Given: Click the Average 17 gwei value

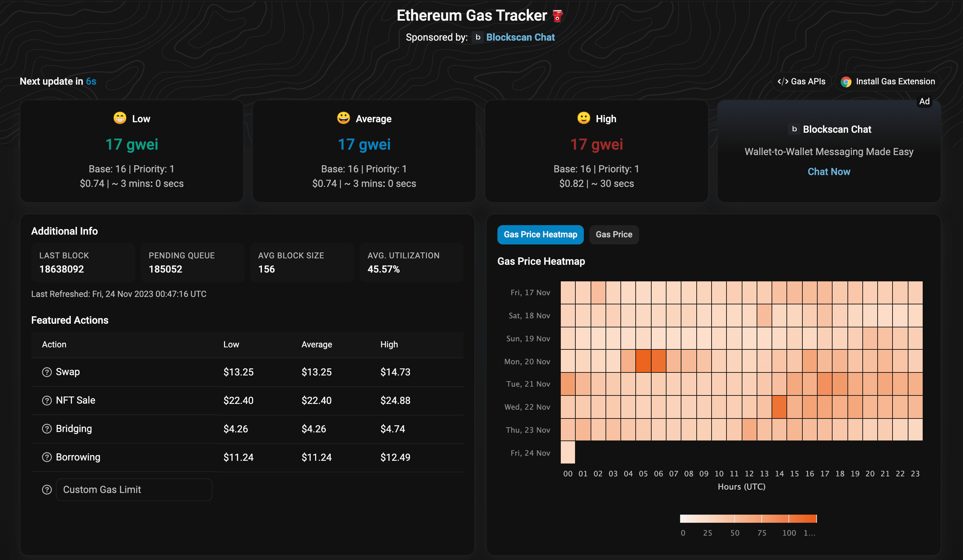Looking at the screenshot, I should 364,144.
